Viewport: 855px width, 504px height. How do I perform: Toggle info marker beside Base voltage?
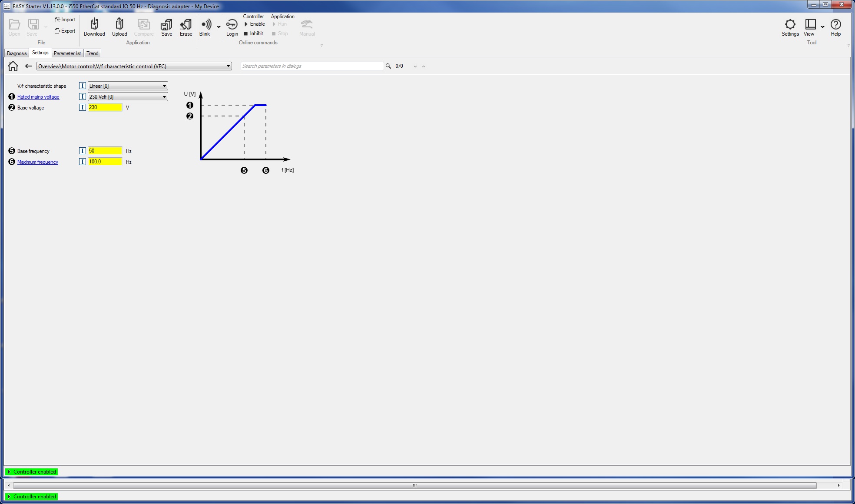(83, 107)
